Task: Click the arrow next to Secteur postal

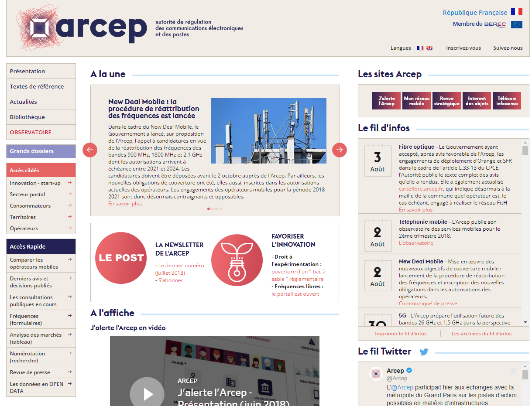Action: [x=70, y=194]
